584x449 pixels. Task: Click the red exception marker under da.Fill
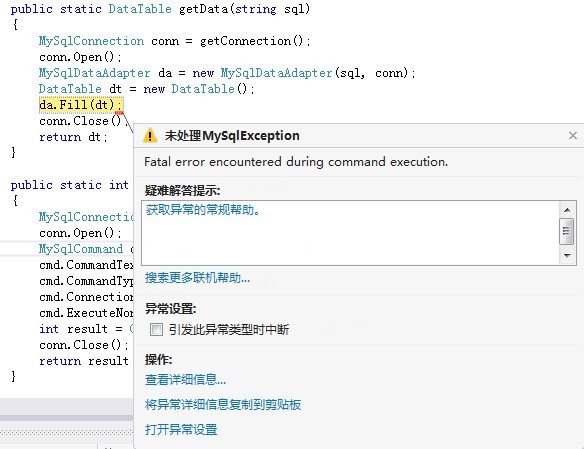click(x=119, y=112)
